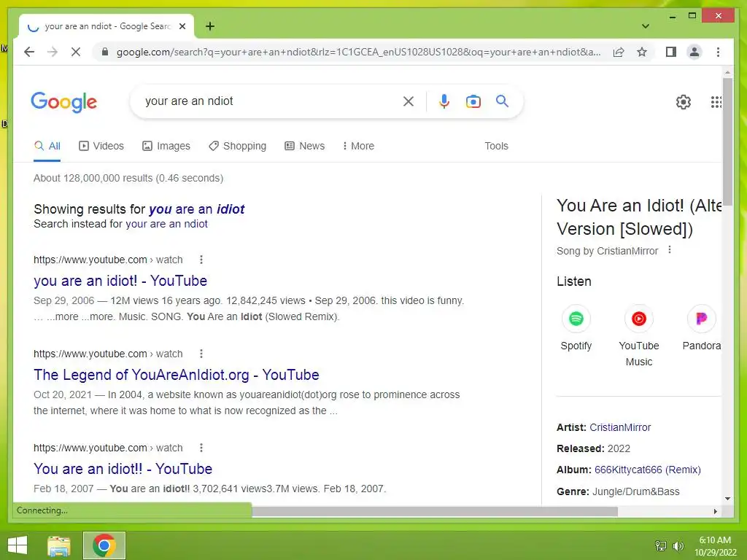This screenshot has height=560, width=747.
Task: Open the Windows Start menu
Action: pos(18,545)
